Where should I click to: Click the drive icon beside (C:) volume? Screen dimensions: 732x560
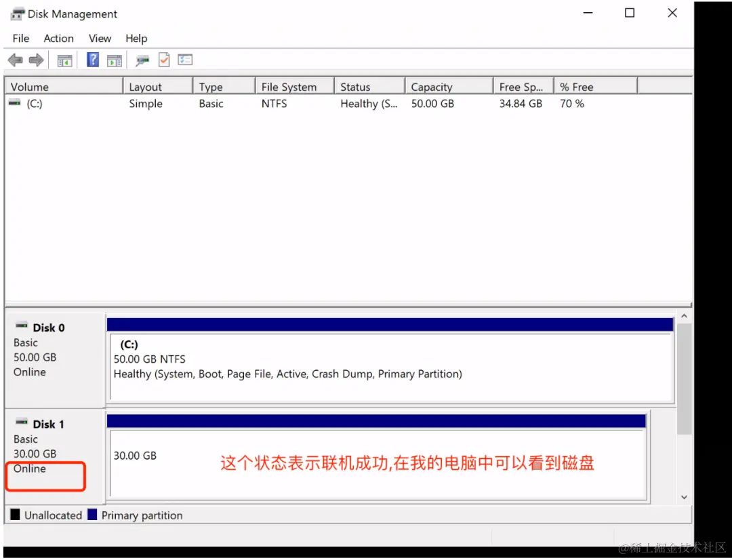click(15, 103)
